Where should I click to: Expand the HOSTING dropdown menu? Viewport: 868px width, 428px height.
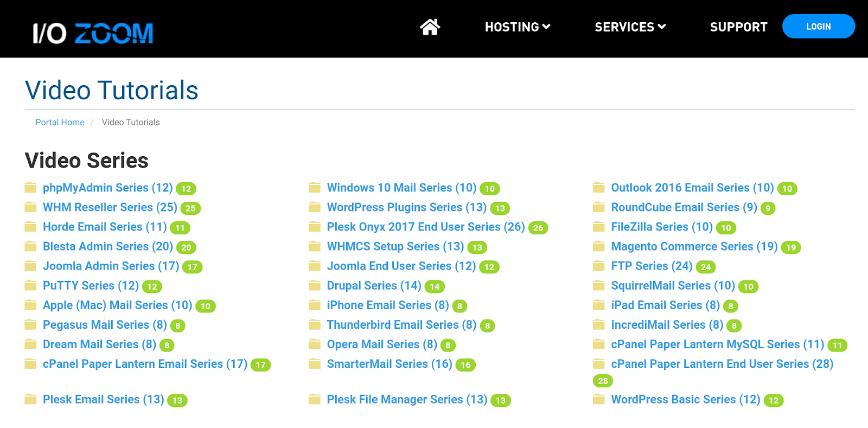[x=518, y=27]
